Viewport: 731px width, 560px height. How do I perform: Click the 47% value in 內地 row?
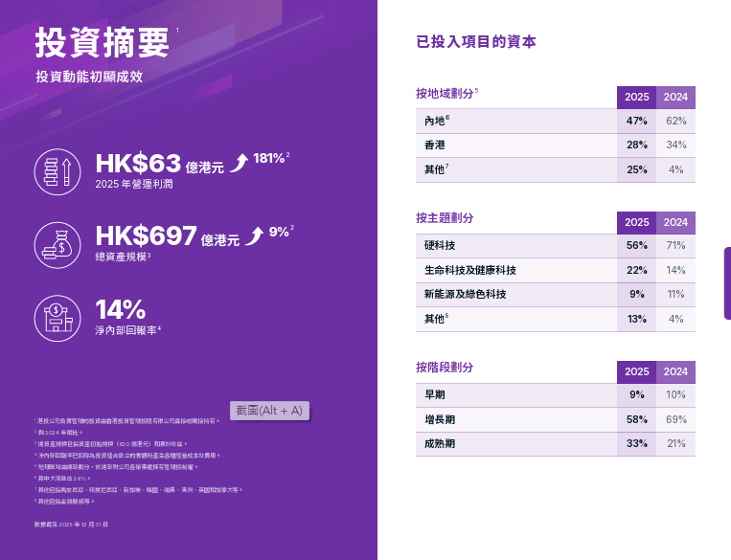[636, 121]
